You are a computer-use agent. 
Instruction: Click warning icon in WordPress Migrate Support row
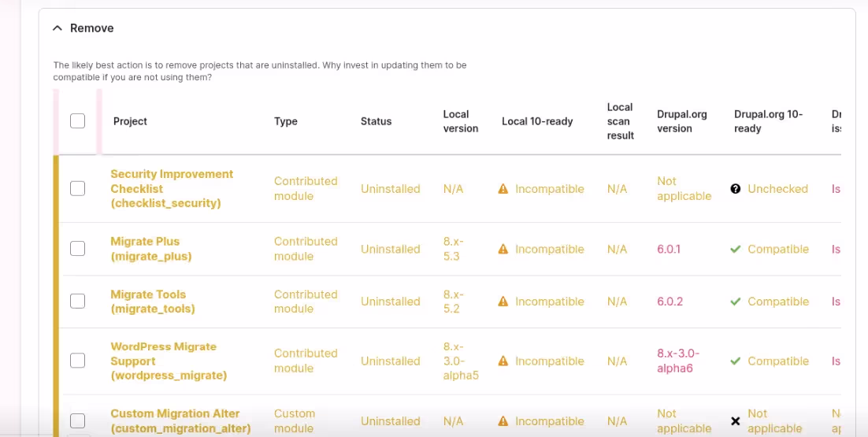(503, 361)
